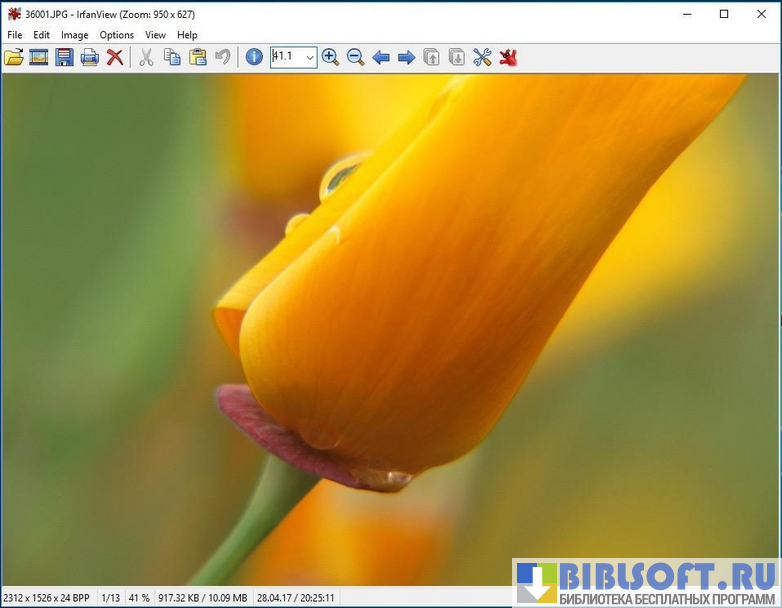Open the Options menu
782x608 pixels.
[116, 35]
